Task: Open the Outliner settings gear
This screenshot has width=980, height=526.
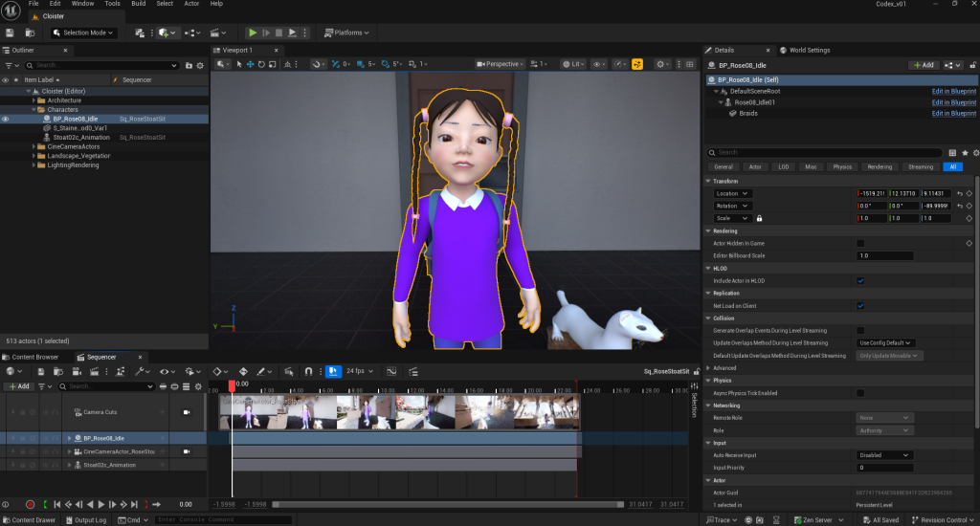Action: point(201,65)
